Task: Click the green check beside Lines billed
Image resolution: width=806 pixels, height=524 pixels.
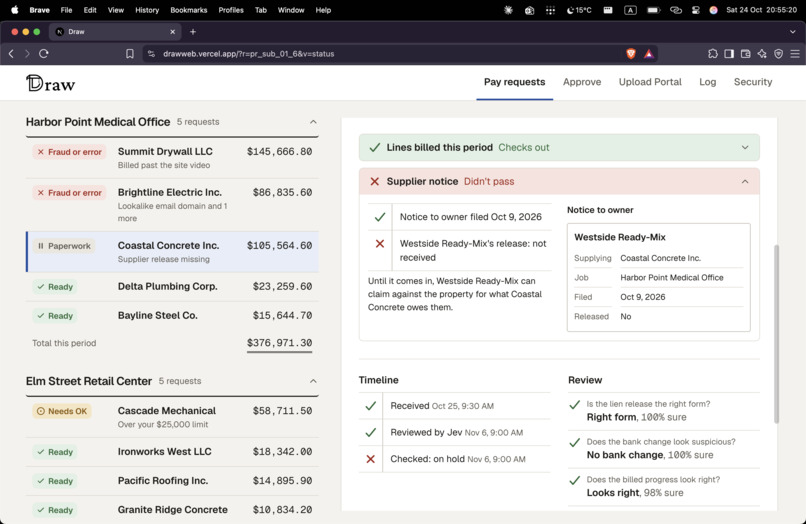Action: click(375, 148)
